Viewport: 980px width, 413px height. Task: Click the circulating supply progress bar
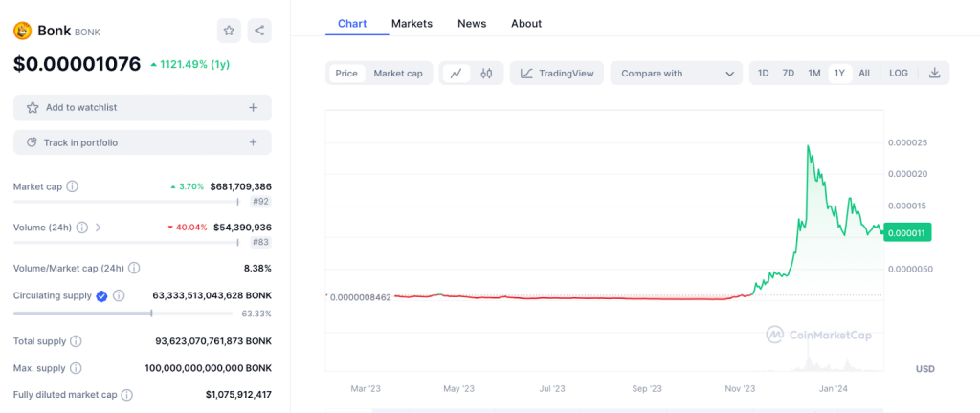tap(123, 314)
